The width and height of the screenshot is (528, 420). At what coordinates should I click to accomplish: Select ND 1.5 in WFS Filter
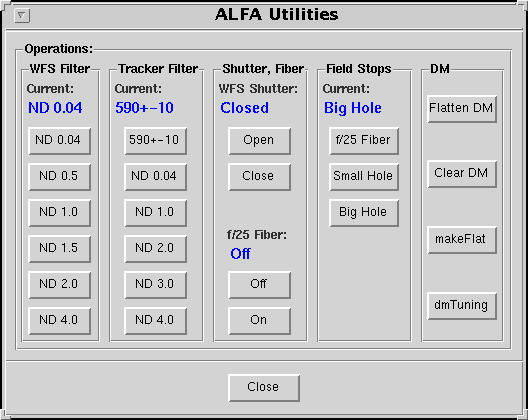[x=59, y=249]
